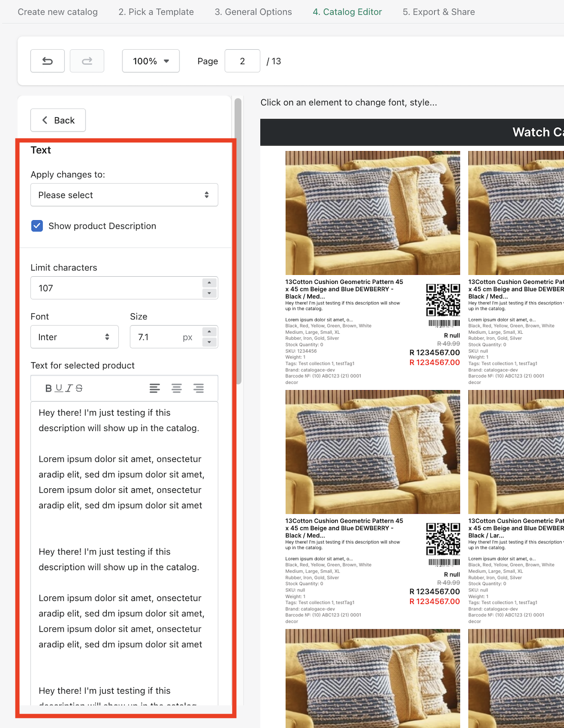Image resolution: width=564 pixels, height=728 pixels.
Task: Click red price R 1234567.00 of first product
Action: pos(435,363)
